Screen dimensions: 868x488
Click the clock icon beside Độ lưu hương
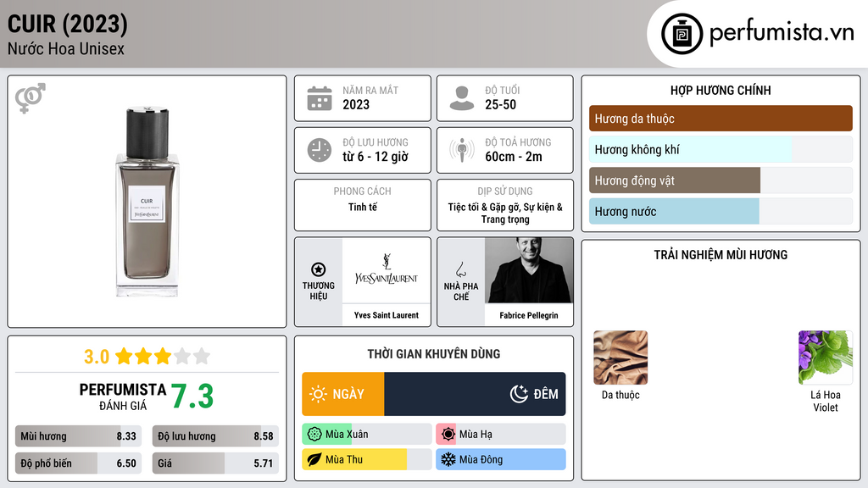point(320,150)
